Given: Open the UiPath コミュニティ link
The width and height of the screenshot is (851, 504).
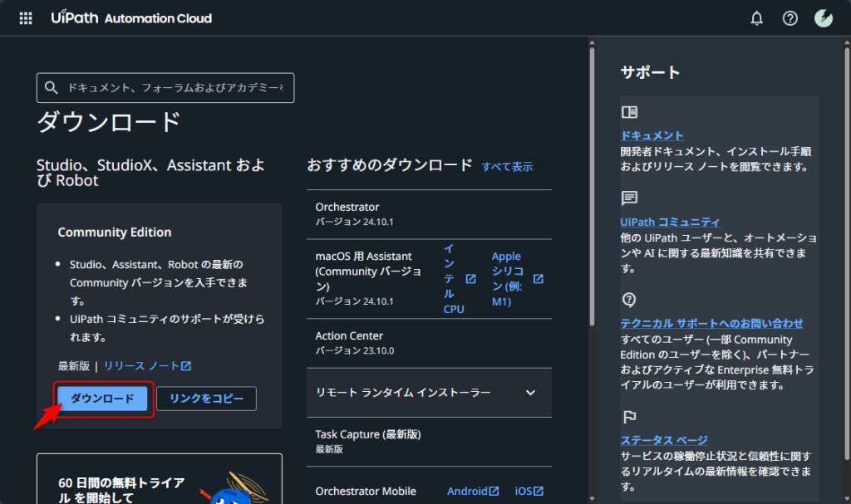Looking at the screenshot, I should [671, 222].
